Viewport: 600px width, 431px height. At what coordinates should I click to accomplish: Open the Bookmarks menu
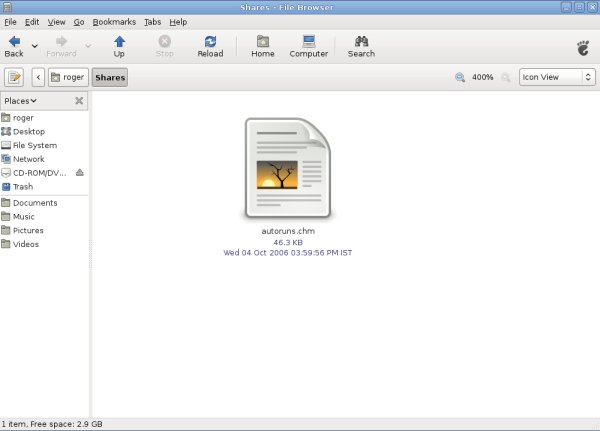[114, 22]
